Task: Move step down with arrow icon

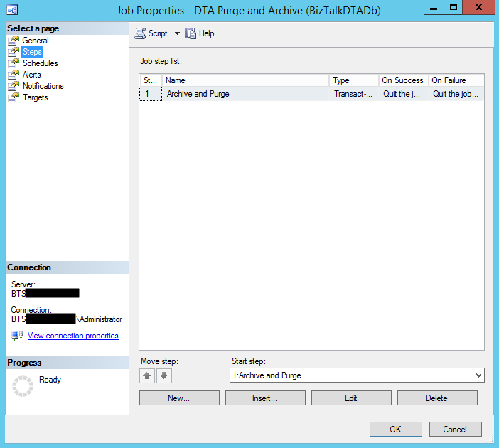Action: pos(163,375)
